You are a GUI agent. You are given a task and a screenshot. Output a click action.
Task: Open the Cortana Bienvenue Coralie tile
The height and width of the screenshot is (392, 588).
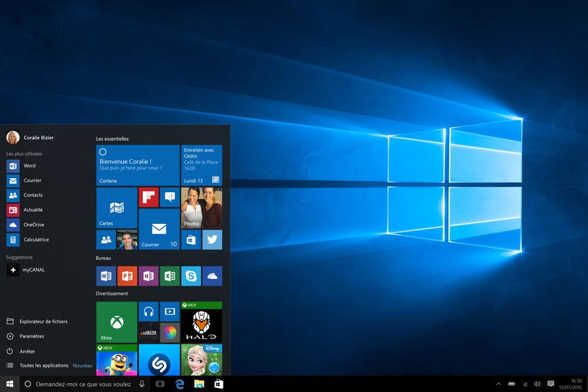click(x=138, y=165)
